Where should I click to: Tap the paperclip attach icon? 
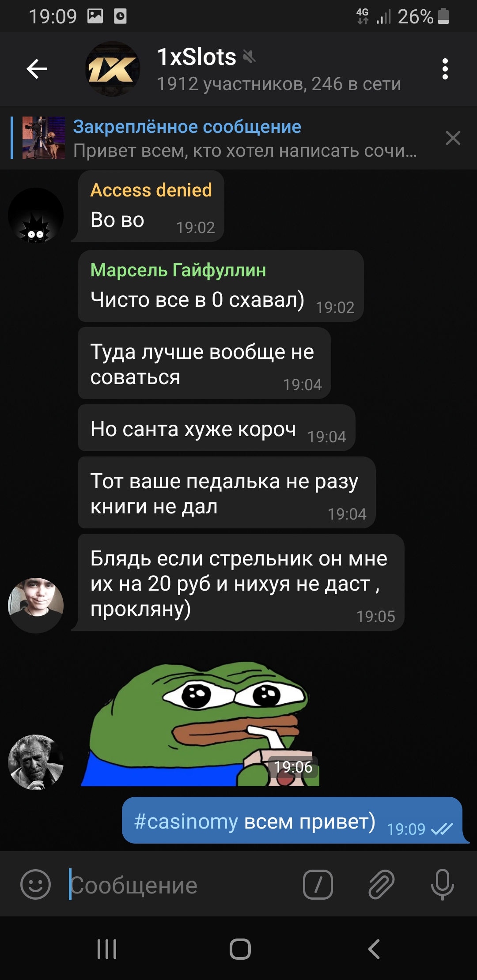(x=382, y=884)
